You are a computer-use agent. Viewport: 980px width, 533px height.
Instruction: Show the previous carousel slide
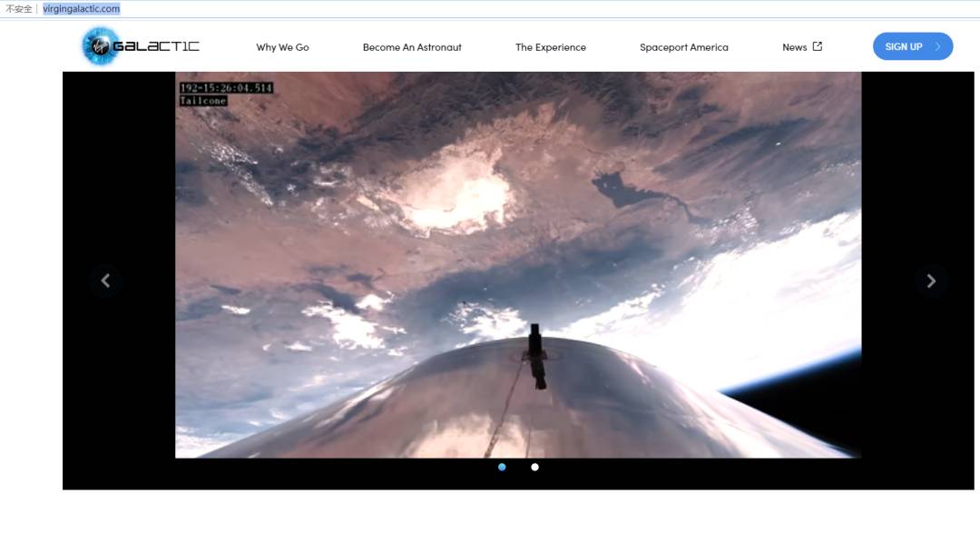click(105, 281)
